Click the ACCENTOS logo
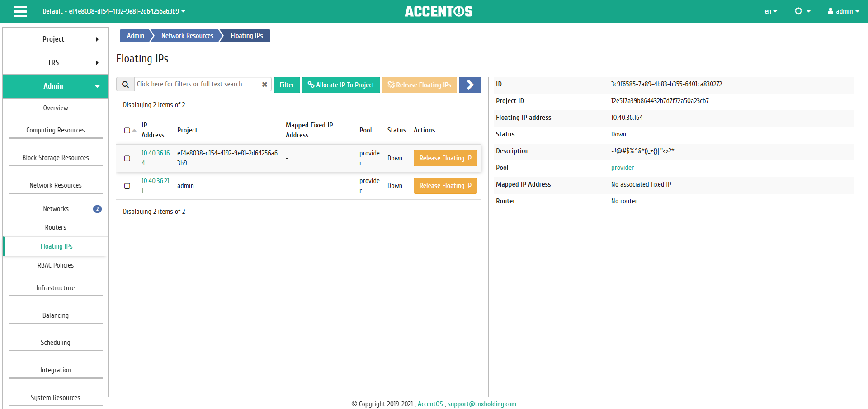Image resolution: width=868 pixels, height=409 pixels. click(x=439, y=11)
